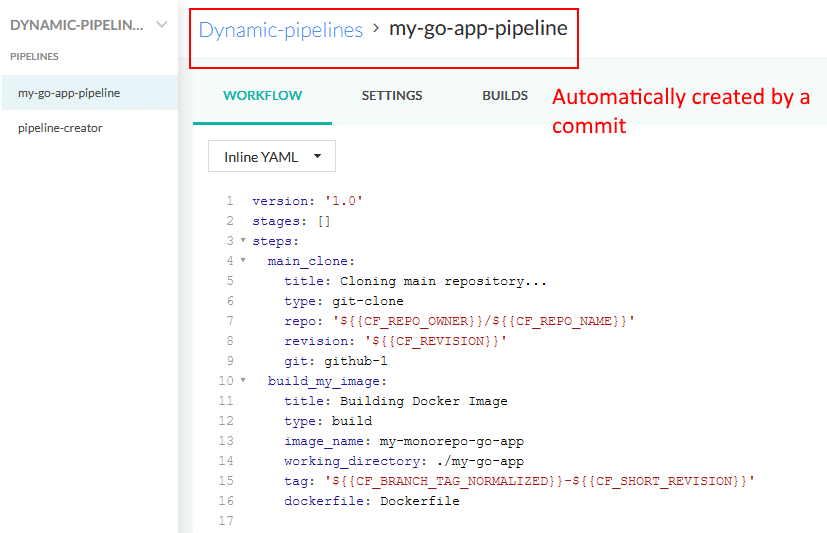Click the stages line in the editor
Image resolution: width=827 pixels, height=533 pixels.
pos(291,221)
